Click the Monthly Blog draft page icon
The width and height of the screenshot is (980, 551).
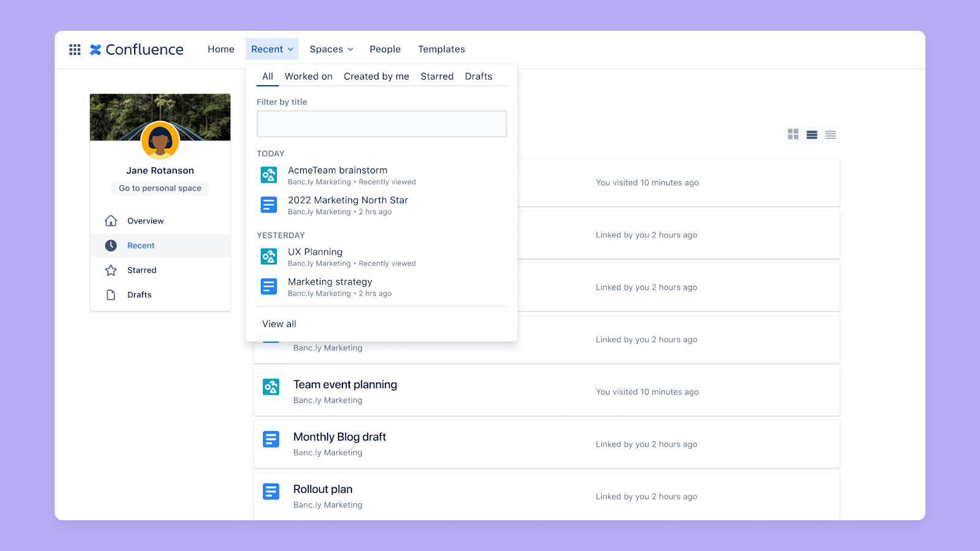point(270,439)
